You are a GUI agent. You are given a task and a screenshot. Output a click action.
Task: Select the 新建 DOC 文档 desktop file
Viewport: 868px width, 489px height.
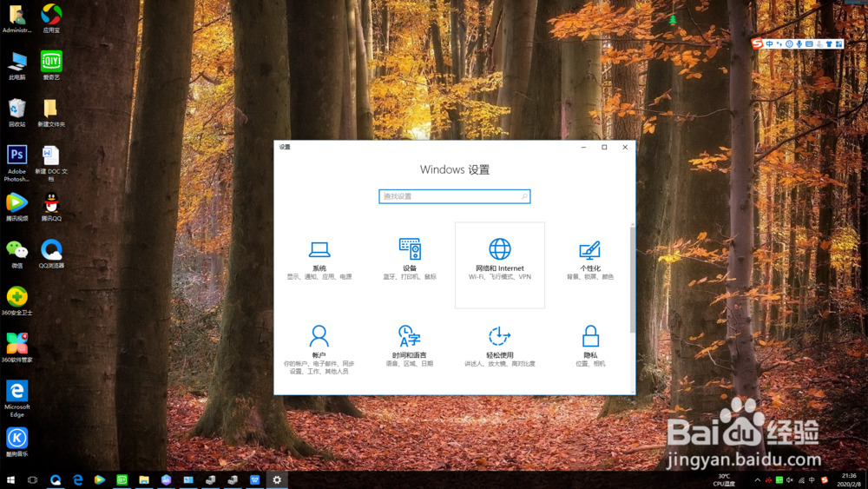click(51, 163)
